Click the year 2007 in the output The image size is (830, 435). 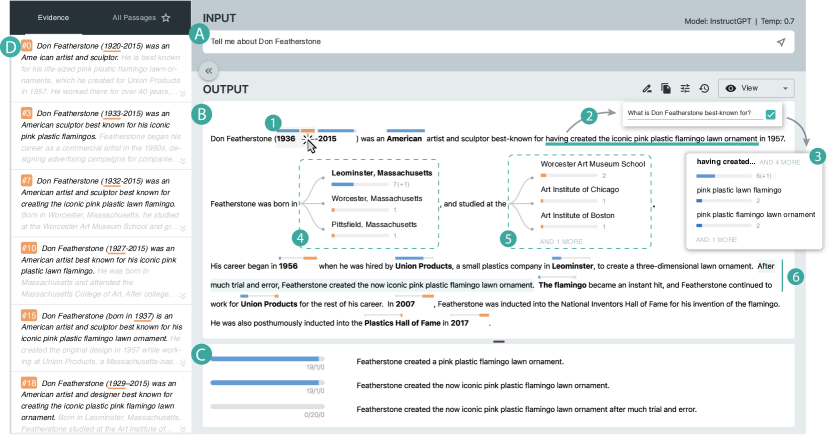click(405, 304)
